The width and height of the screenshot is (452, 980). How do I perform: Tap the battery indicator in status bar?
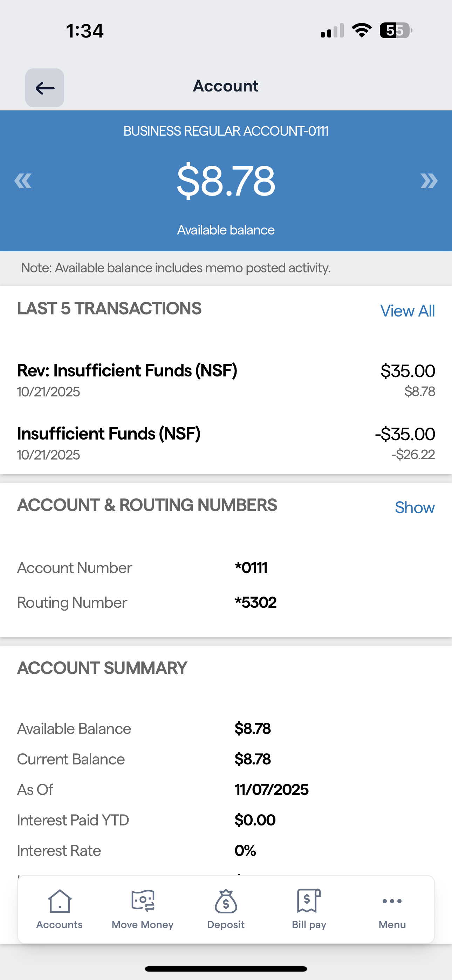pyautogui.click(x=396, y=30)
